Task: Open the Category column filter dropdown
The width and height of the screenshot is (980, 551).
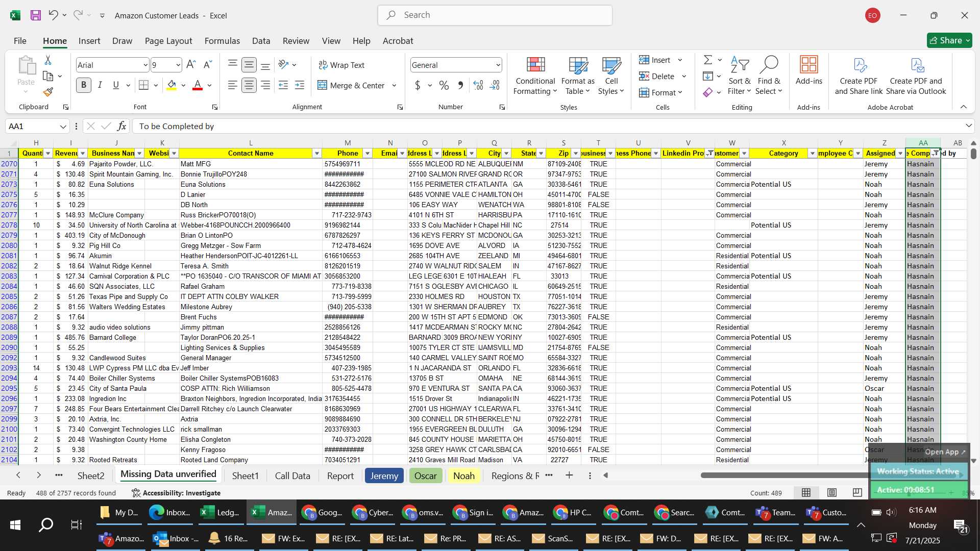Action: [x=812, y=154]
